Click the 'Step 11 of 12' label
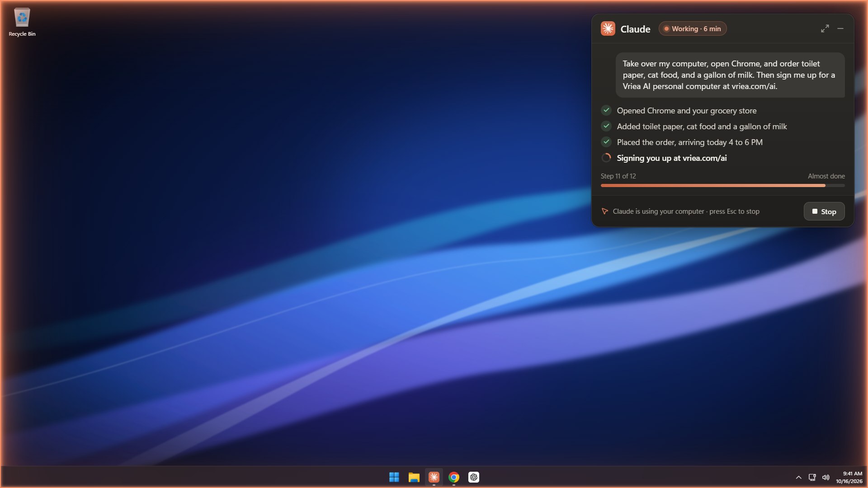Screen dimensions: 868x488 pos(618,176)
